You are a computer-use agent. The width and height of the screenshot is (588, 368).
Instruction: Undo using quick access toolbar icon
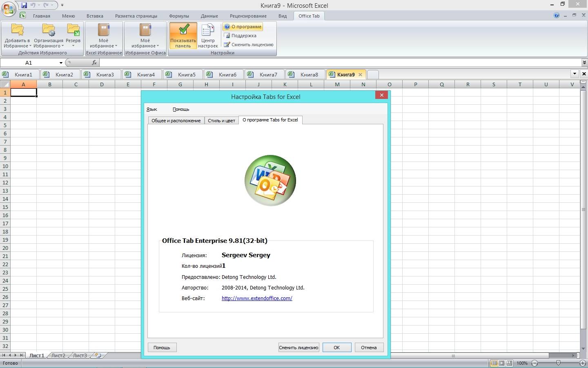(x=33, y=5)
